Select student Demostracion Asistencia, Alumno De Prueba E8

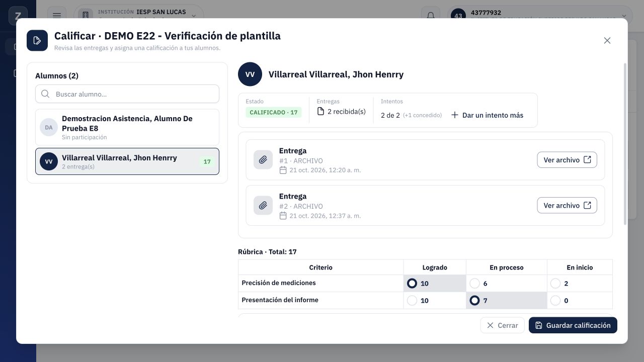point(127,128)
